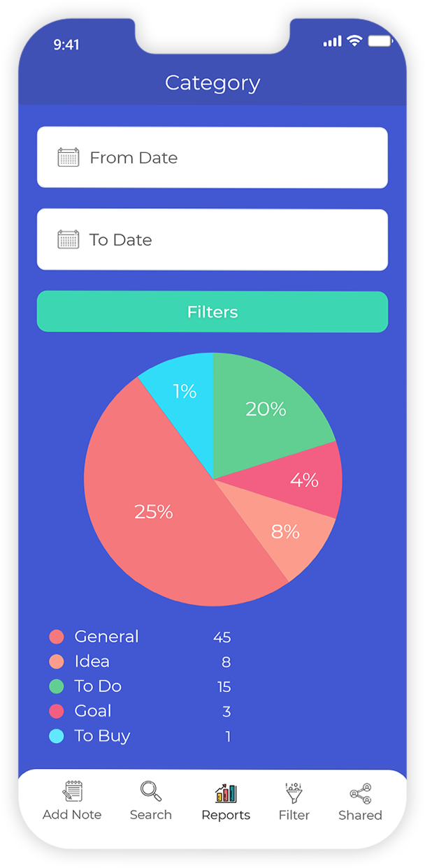Tap the Add Note icon

click(x=72, y=791)
